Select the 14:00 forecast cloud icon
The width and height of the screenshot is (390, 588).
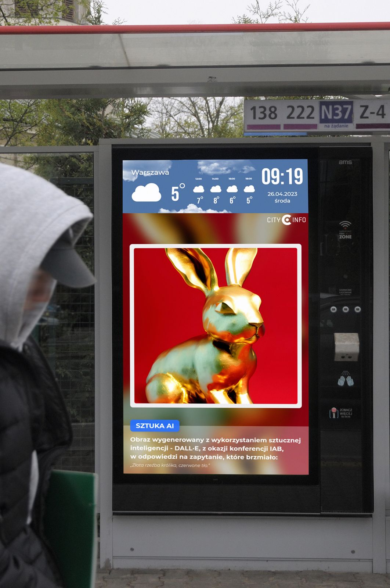pos(216,189)
